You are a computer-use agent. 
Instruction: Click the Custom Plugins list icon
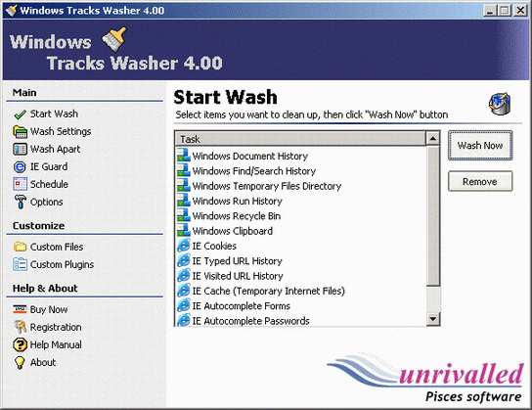20,264
